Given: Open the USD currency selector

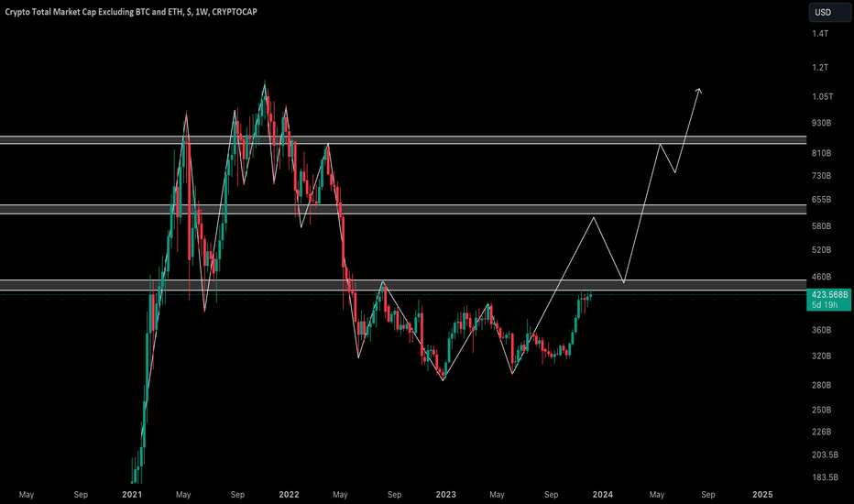Looking at the screenshot, I should click(829, 12).
